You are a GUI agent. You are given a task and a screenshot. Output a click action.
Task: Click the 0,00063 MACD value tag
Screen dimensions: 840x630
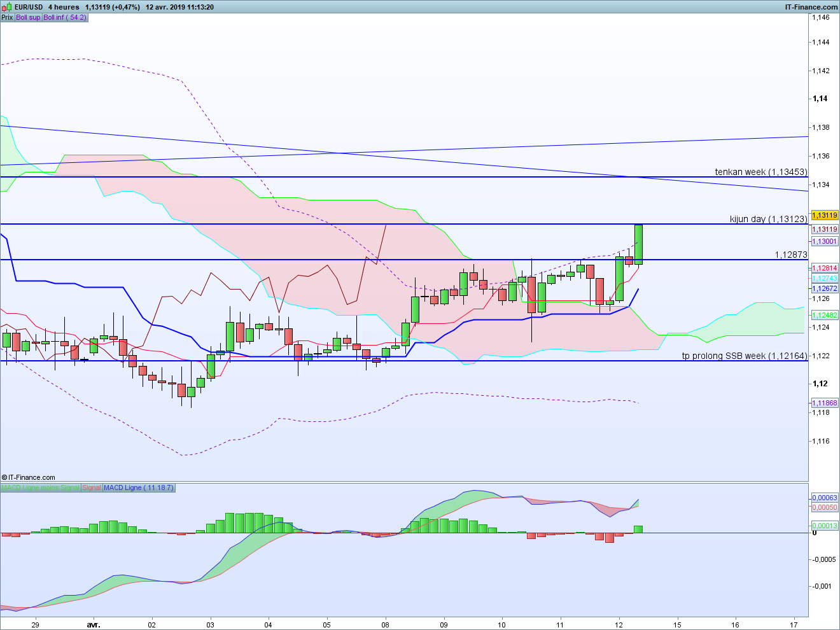point(825,498)
